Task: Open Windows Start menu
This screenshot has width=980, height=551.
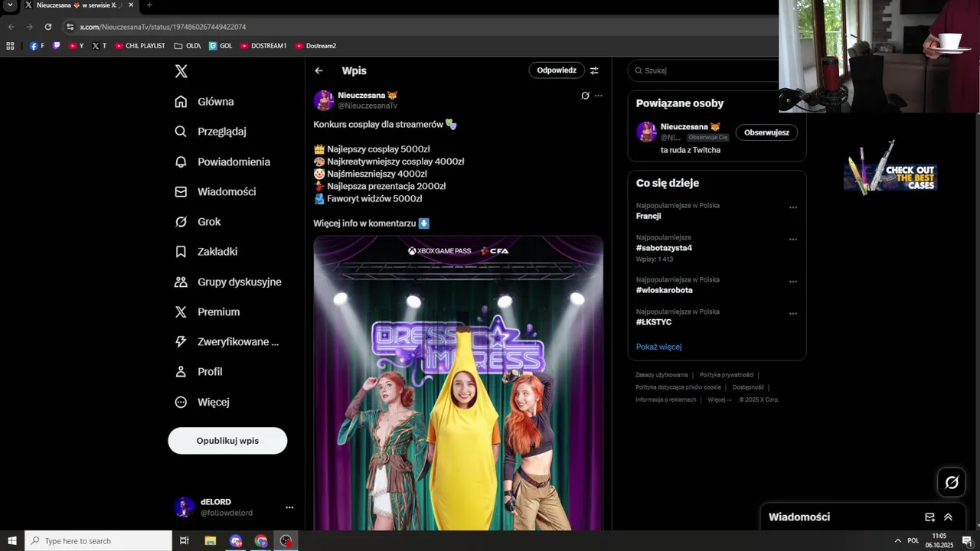Action: (12, 541)
